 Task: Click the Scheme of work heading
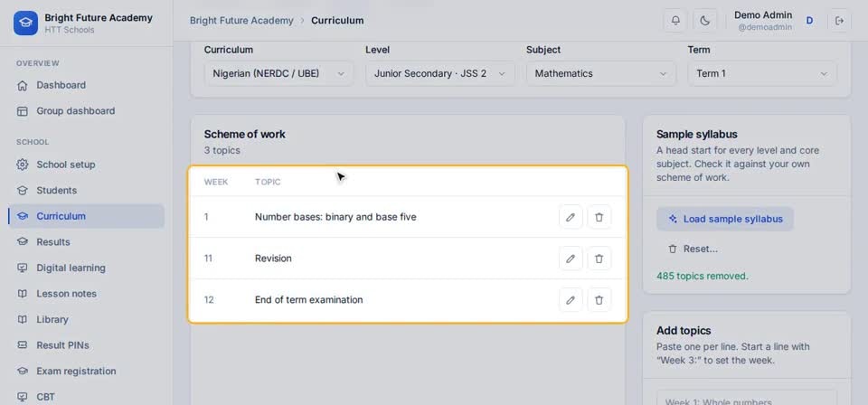pos(245,135)
